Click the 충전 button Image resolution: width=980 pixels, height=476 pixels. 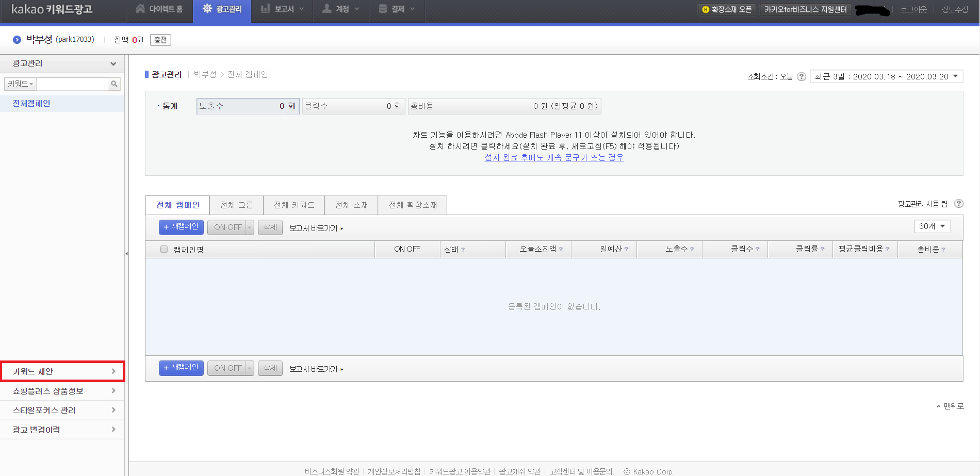tap(160, 40)
